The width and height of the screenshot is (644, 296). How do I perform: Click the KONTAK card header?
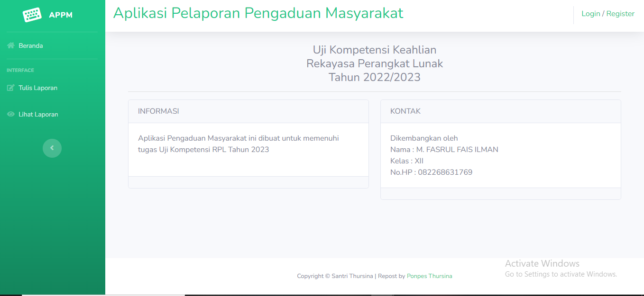click(501, 111)
